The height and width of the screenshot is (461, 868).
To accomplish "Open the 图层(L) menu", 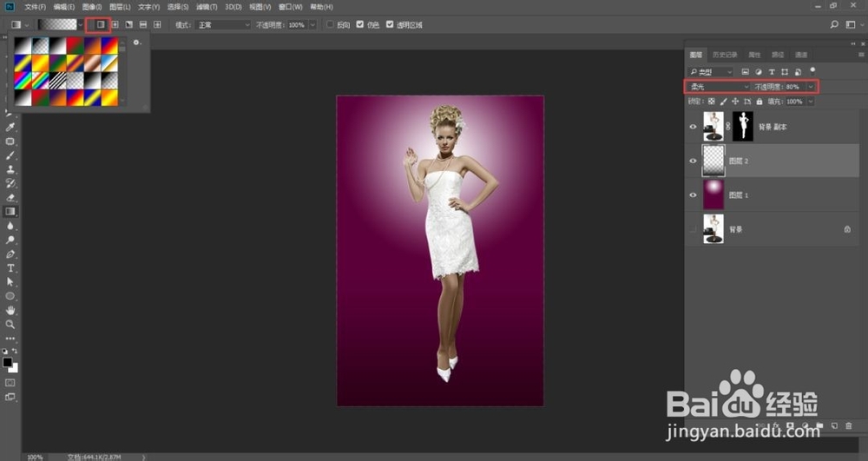I will (120, 7).
